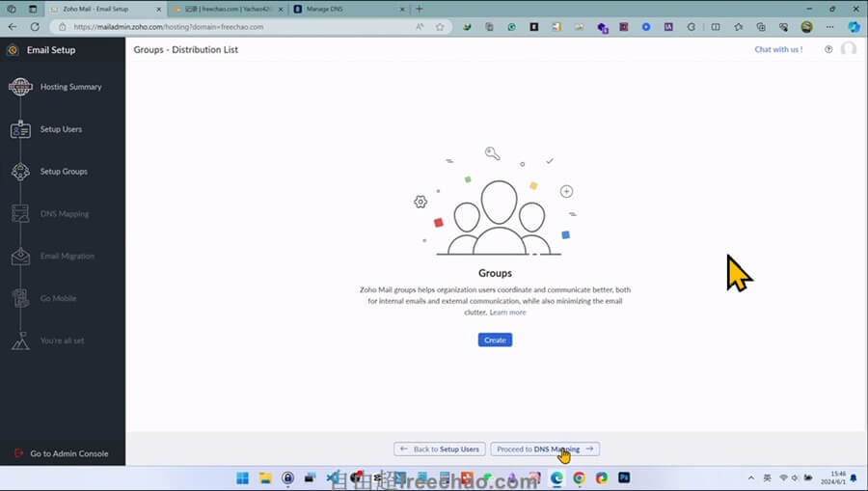Open a new browser tab
868x491 pixels.
(420, 9)
